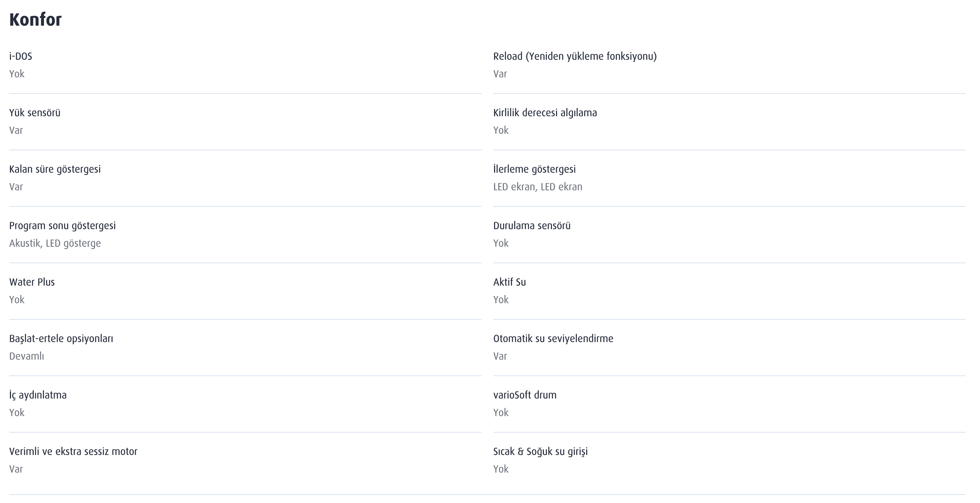Viewport: 980px width, 503px height.
Task: Click the Durulama sensörü label
Action: (532, 225)
